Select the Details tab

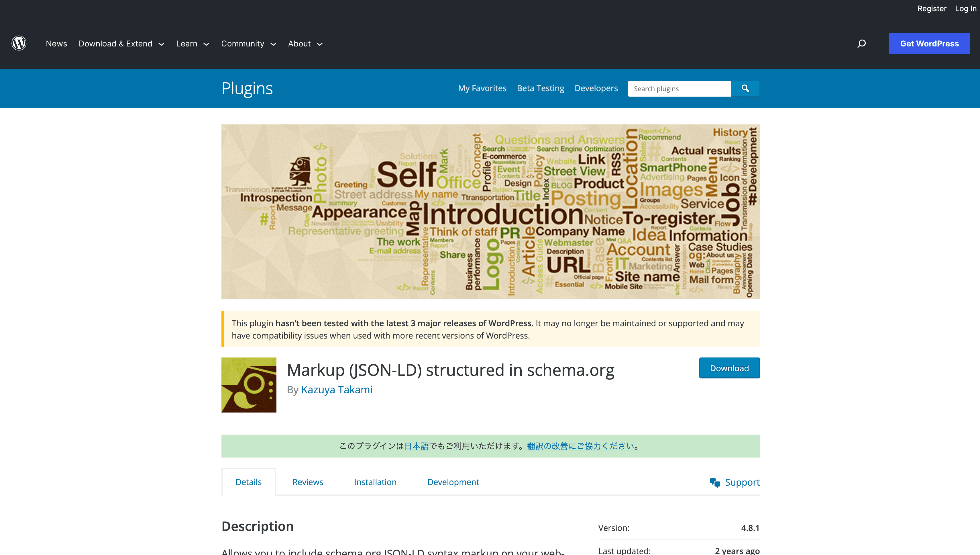pos(248,482)
